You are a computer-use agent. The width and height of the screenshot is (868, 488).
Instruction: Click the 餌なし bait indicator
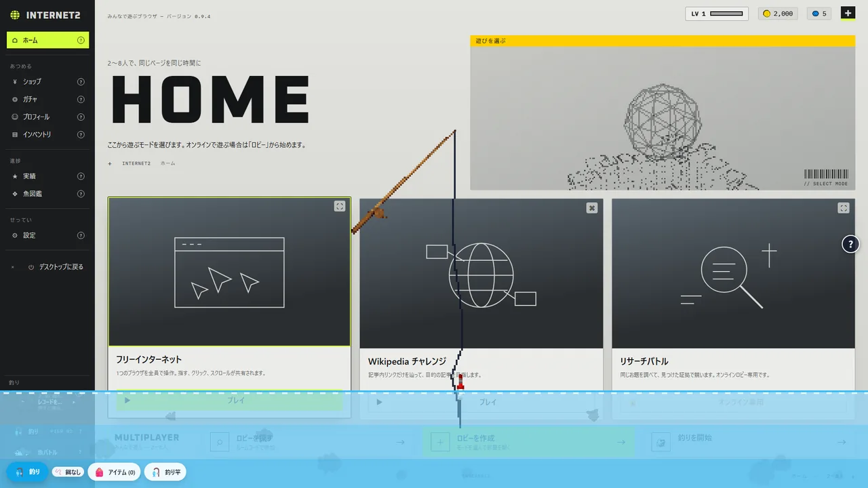pyautogui.click(x=68, y=472)
